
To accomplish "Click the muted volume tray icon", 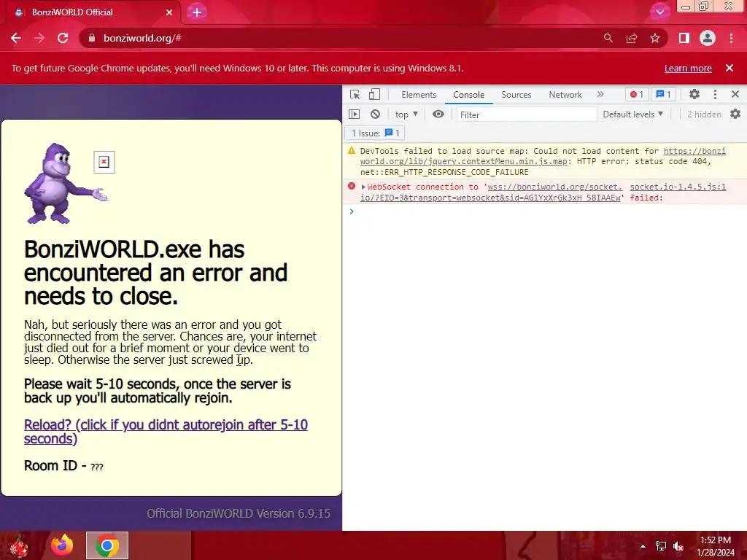I will click(678, 546).
